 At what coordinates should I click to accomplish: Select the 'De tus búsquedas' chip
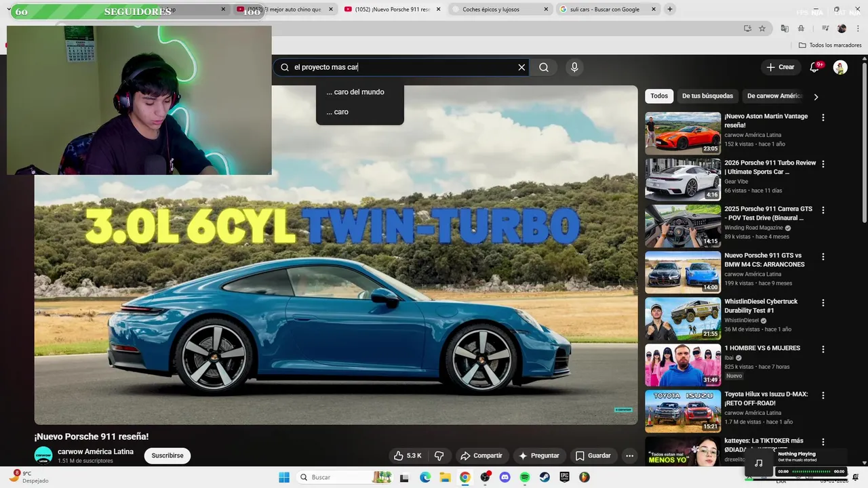(x=707, y=96)
